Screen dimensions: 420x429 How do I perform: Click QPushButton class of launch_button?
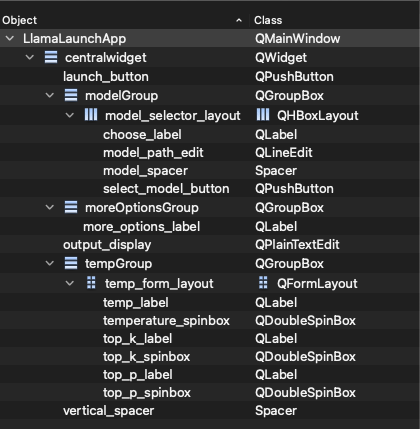coord(294,77)
